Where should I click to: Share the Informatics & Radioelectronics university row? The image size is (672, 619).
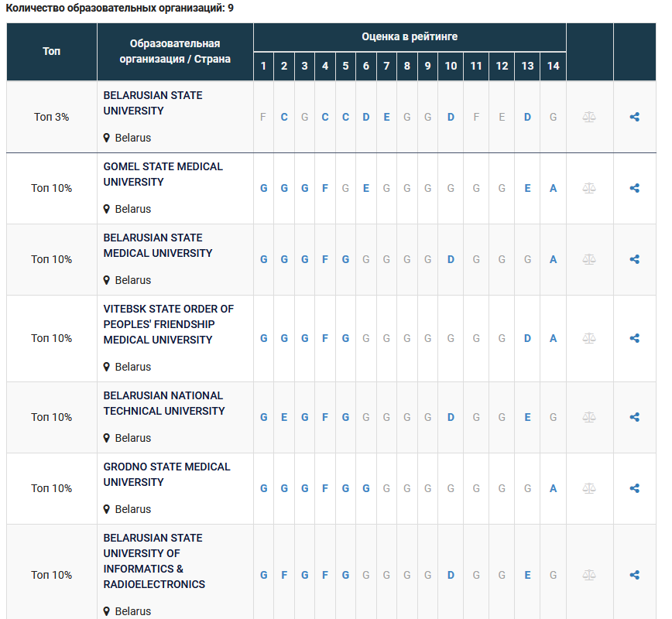pos(635,575)
